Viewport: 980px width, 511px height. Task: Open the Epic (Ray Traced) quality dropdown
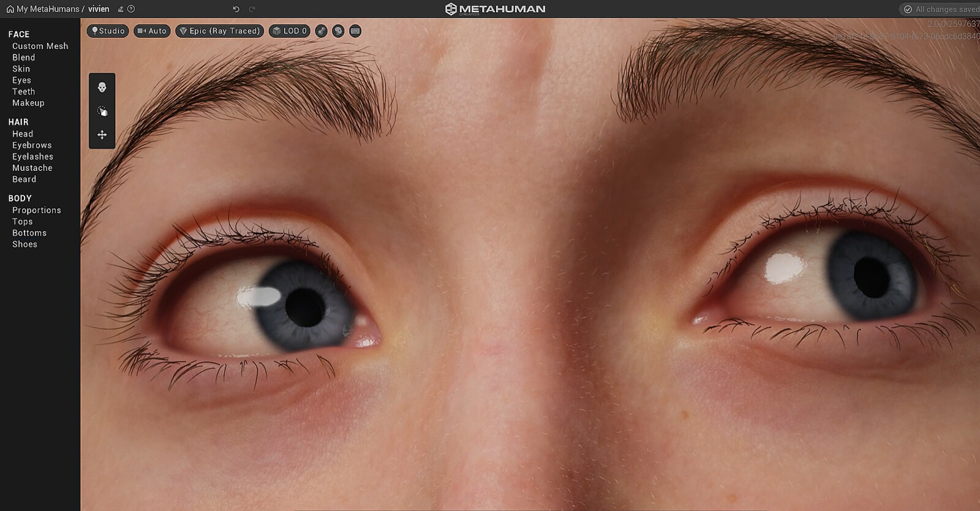click(x=220, y=31)
